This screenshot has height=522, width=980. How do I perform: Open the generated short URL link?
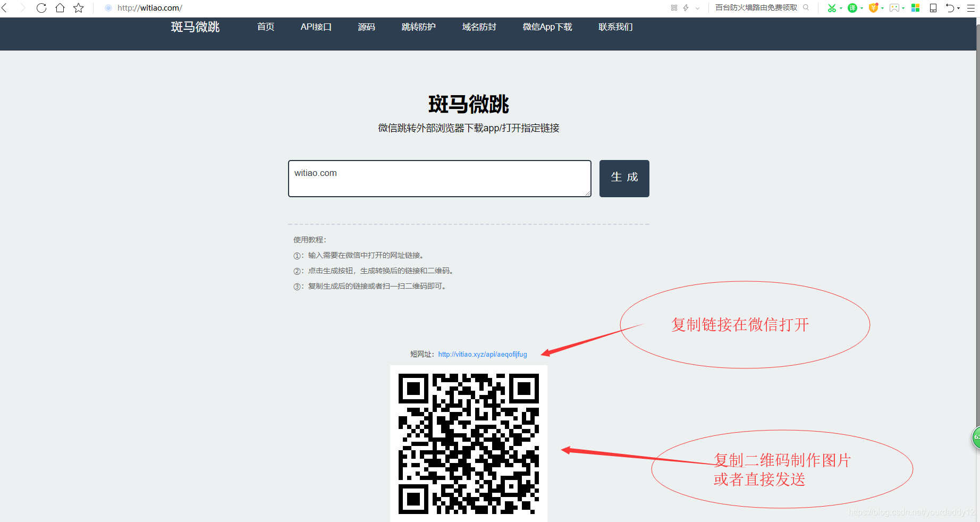click(483, 355)
